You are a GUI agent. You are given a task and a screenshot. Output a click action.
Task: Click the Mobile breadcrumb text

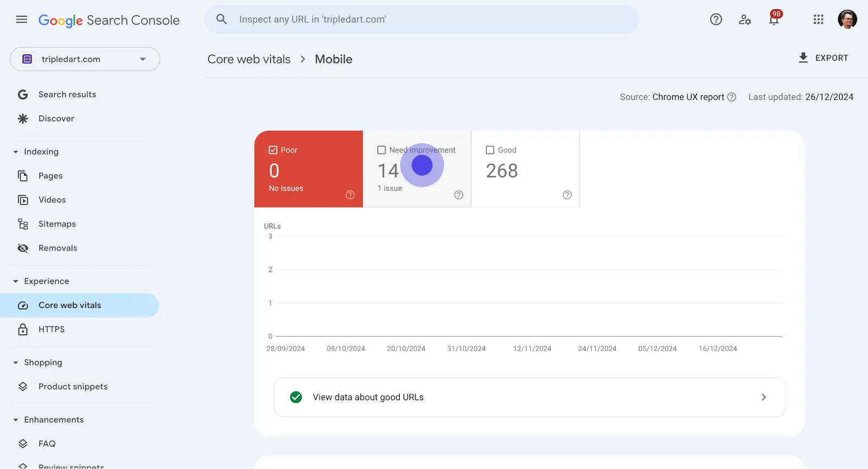click(x=334, y=59)
